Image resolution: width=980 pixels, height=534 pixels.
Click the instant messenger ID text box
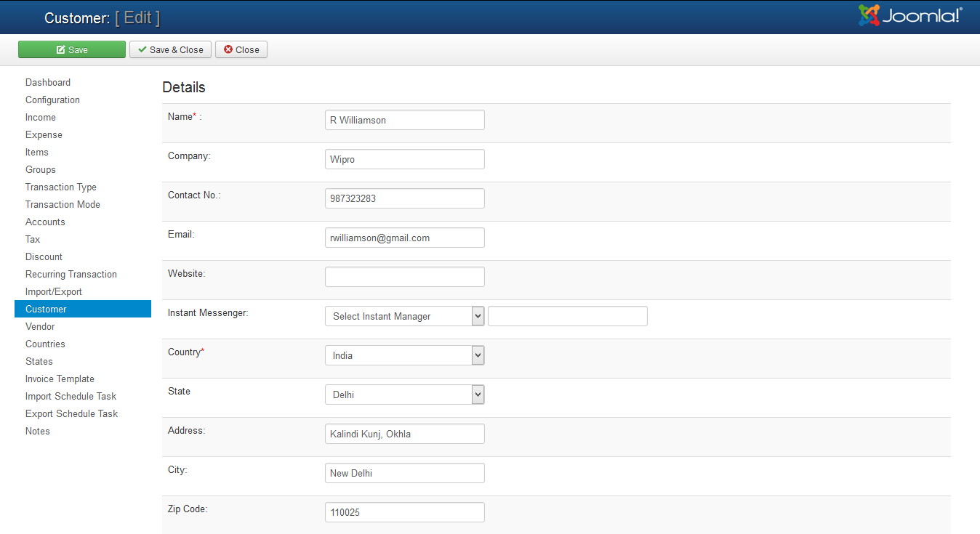click(x=567, y=316)
